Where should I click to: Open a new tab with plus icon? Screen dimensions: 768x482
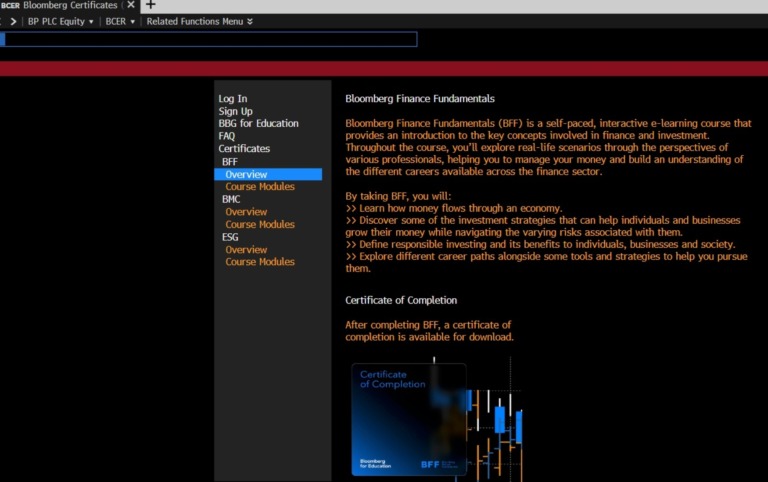pos(151,5)
